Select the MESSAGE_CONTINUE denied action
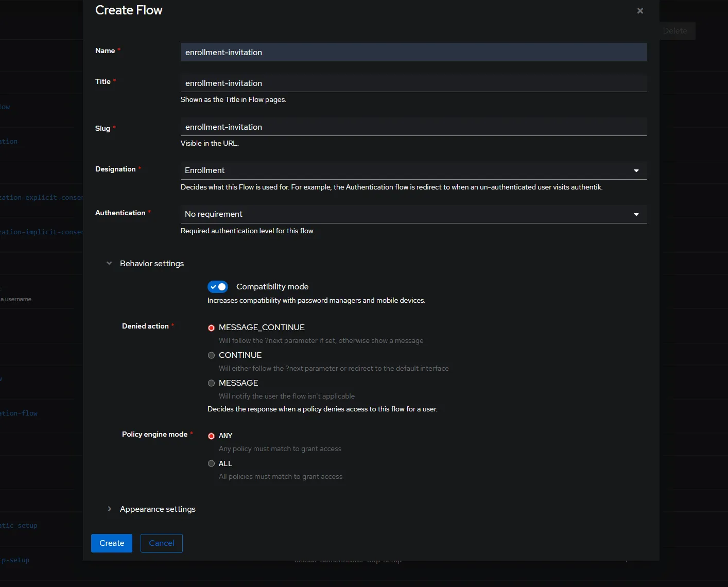Screen dimensions: 728x587 pos(211,327)
